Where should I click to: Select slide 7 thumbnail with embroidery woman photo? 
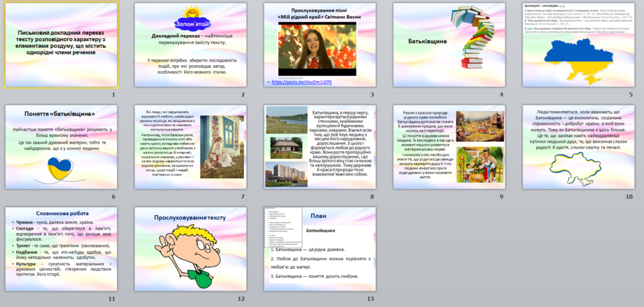[x=190, y=147]
